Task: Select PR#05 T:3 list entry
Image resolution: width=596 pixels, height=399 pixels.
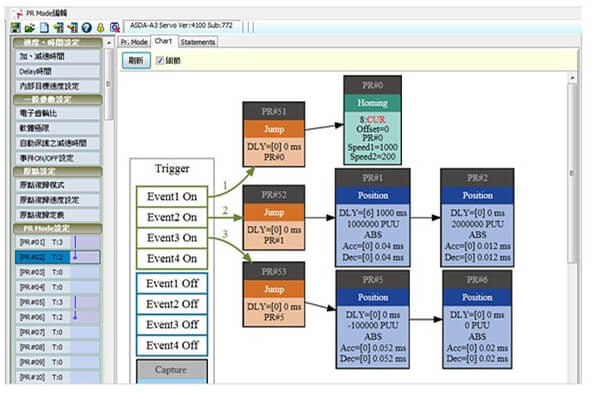Action: click(58, 302)
